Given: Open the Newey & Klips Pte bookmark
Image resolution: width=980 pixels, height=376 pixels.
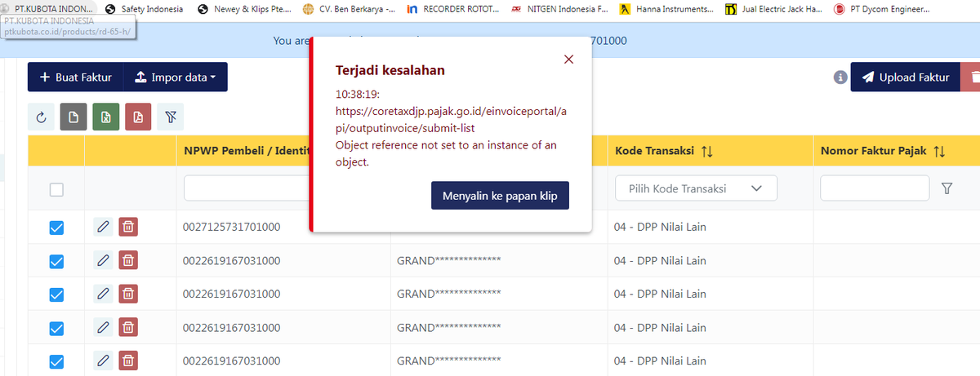Looking at the screenshot, I should [243, 9].
